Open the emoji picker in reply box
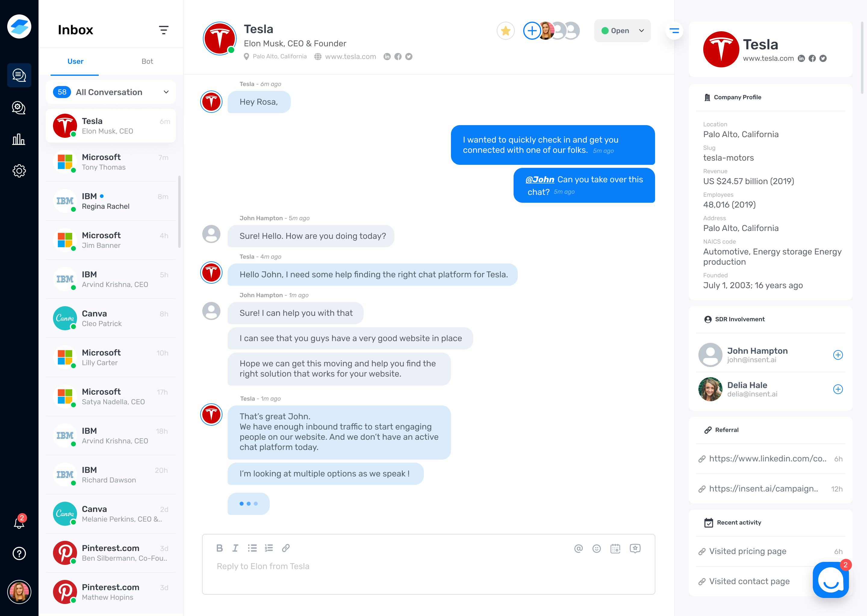867x616 pixels. point(597,549)
